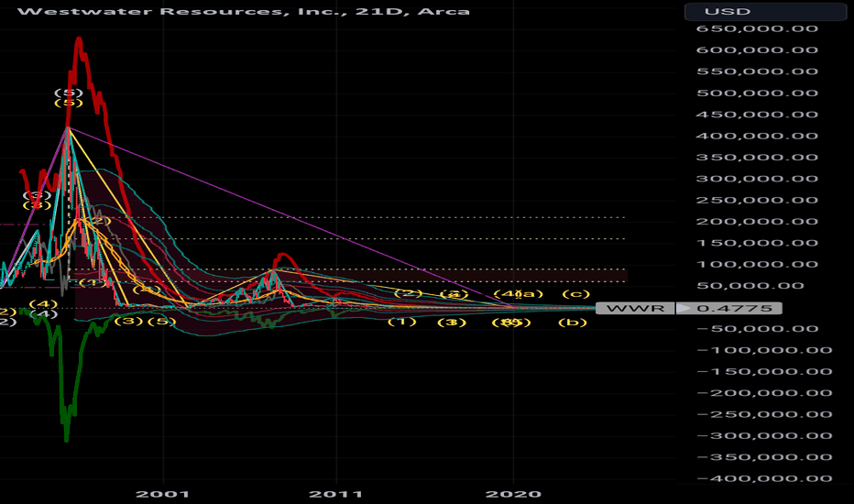Click the −400,000.00 price axis value

[x=763, y=479]
